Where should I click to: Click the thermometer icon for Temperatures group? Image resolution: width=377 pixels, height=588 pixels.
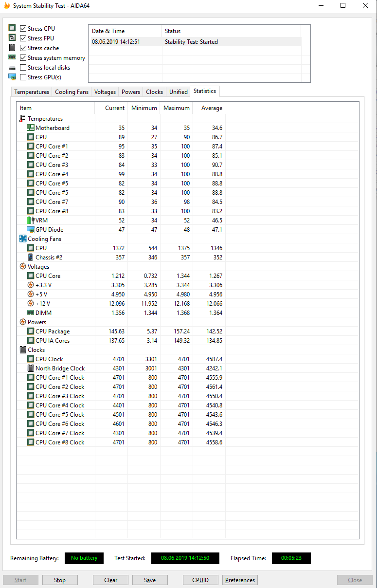pos(22,119)
